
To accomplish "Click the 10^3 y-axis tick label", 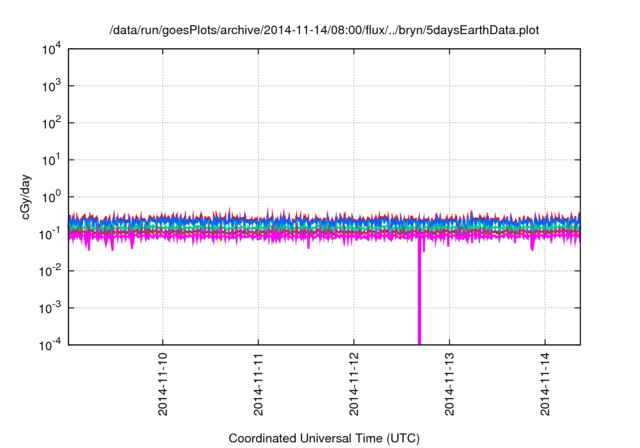I will (51, 86).
